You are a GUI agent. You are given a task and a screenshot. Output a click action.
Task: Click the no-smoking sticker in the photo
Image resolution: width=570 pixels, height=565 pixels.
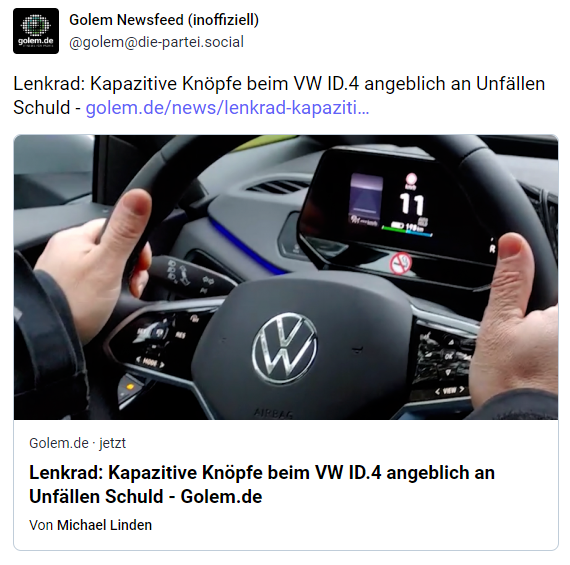click(x=401, y=263)
